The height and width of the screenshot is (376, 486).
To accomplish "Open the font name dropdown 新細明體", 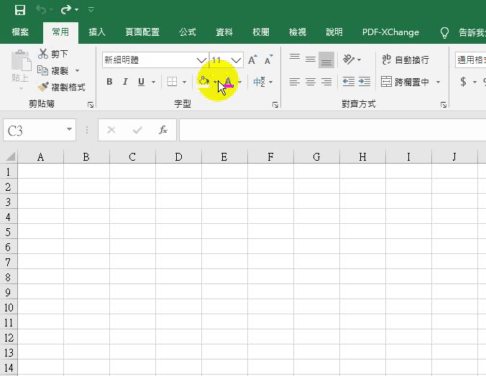I will coord(201,60).
